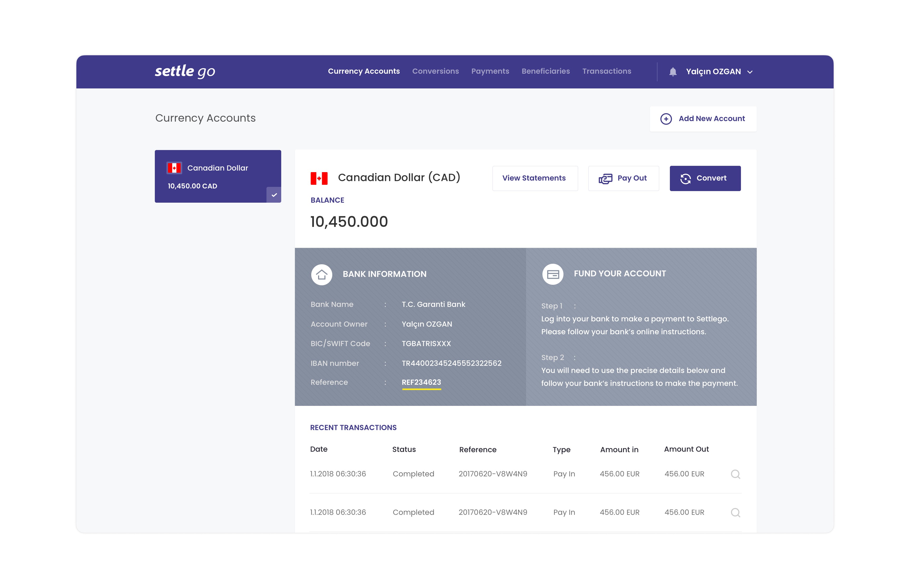The image size is (910, 588).
Task: Expand the Yalçın OZGAN user menu chevron
Action: [x=750, y=72]
